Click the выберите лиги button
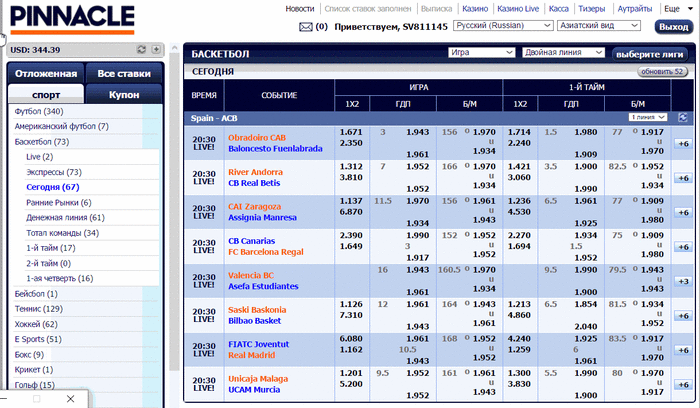 (x=650, y=54)
